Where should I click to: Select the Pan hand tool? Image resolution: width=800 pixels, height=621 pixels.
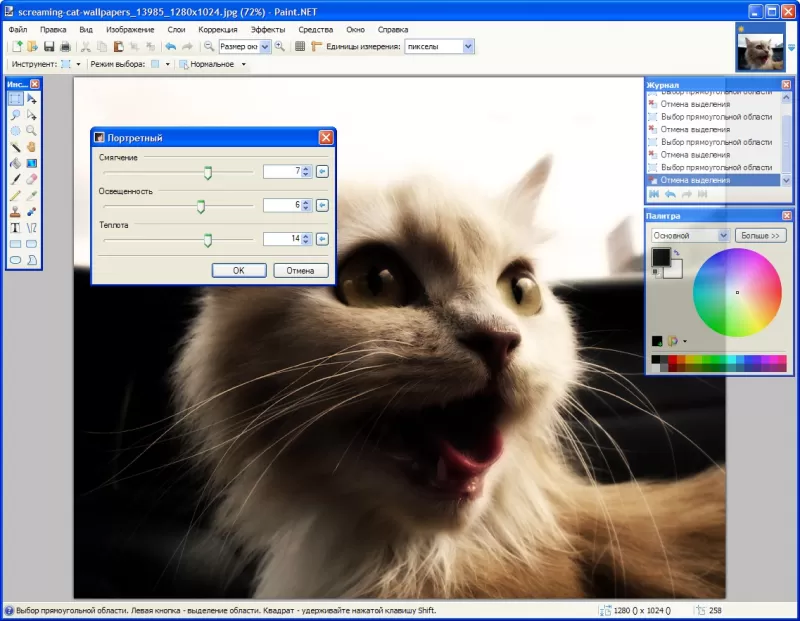click(x=32, y=147)
